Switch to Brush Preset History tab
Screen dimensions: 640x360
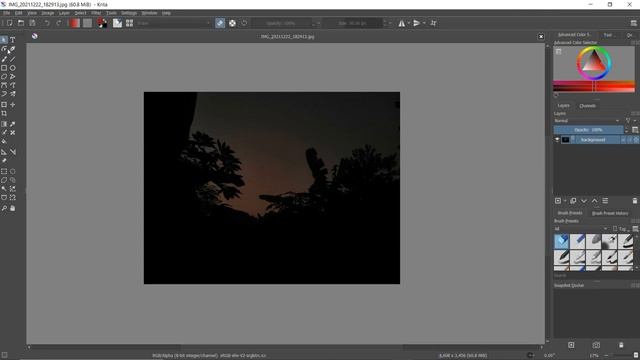pos(610,213)
